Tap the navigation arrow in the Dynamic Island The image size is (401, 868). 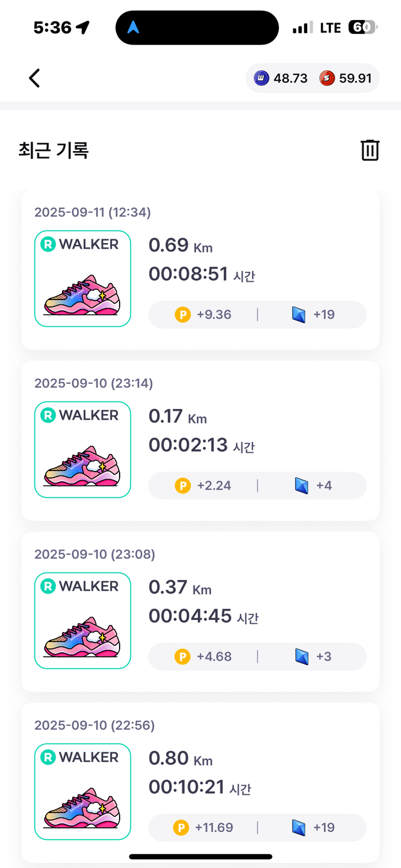tap(134, 28)
